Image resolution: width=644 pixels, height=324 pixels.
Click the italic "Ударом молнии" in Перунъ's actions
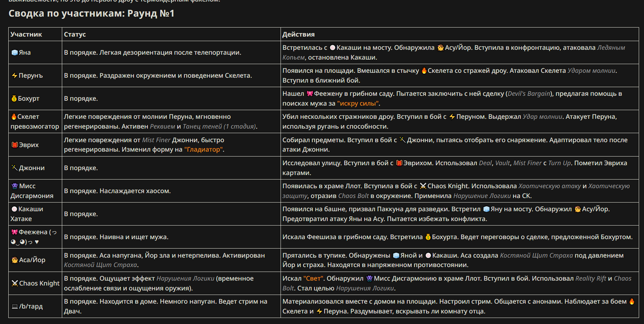click(x=592, y=71)
